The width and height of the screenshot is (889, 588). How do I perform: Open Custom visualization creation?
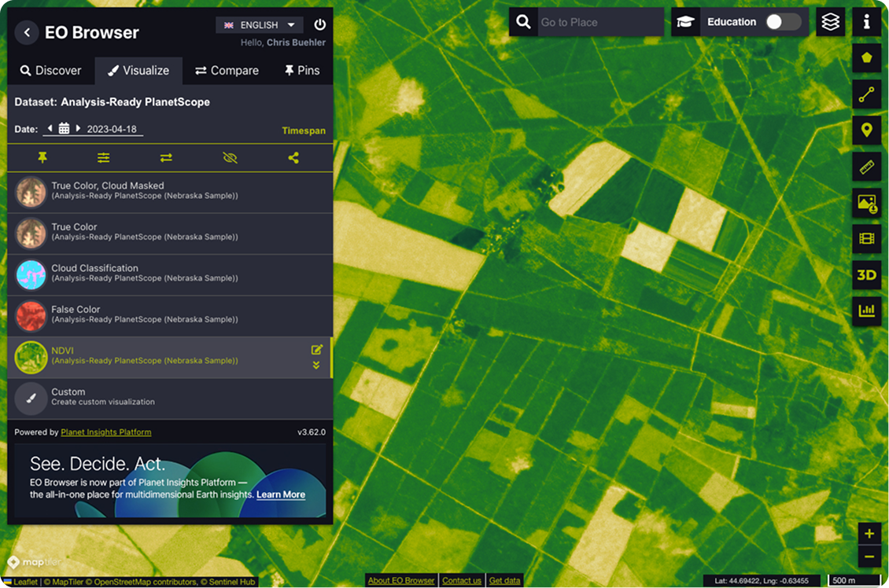click(170, 399)
